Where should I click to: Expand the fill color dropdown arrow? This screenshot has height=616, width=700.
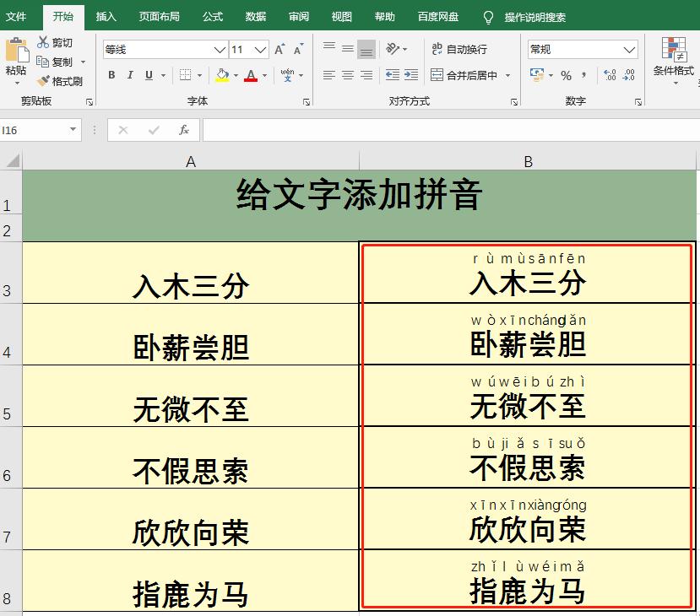click(x=236, y=75)
